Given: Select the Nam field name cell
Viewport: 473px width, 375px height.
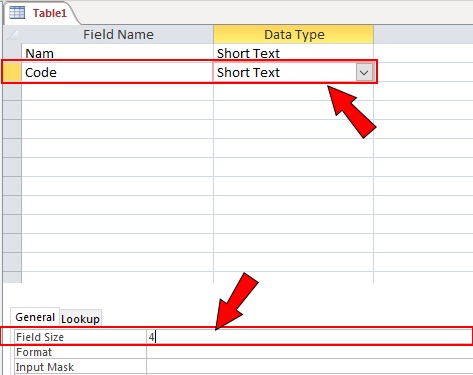Looking at the screenshot, I should click(118, 53).
